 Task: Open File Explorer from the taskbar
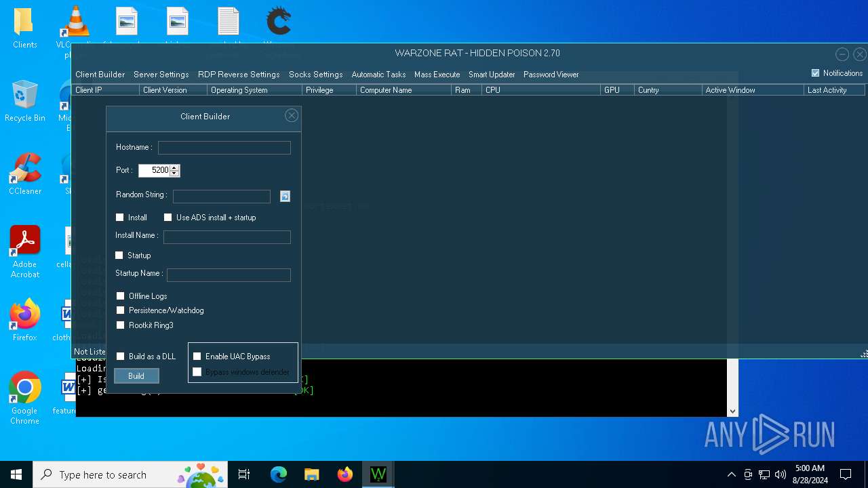(311, 474)
